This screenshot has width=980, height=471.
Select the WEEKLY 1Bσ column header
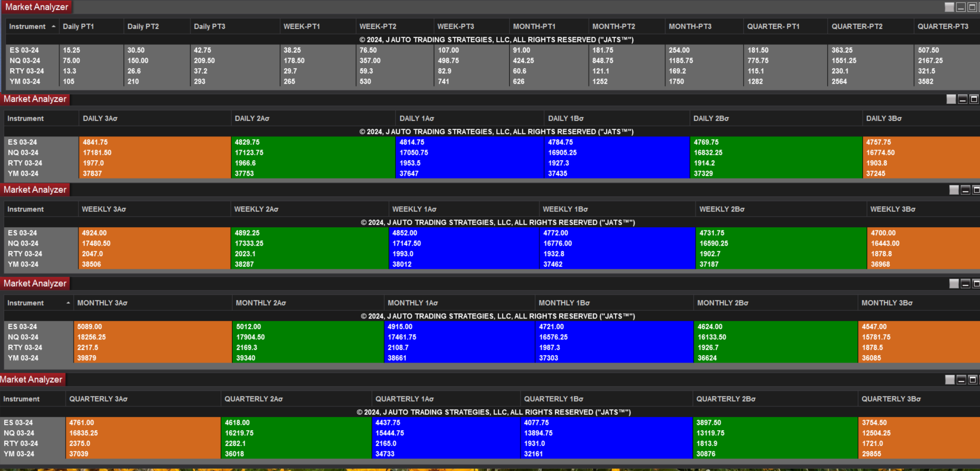click(617, 209)
